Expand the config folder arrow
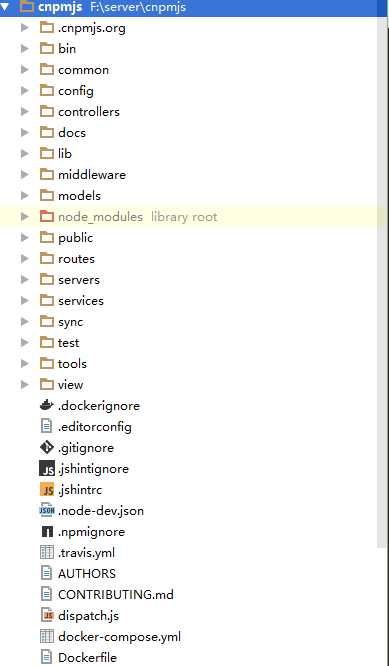Screen dimensions: 389x666 point(25,90)
